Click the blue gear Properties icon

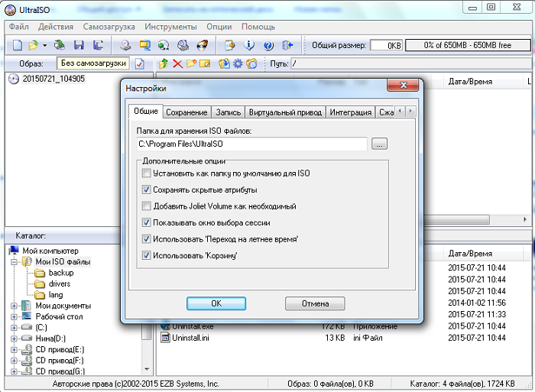point(238,63)
